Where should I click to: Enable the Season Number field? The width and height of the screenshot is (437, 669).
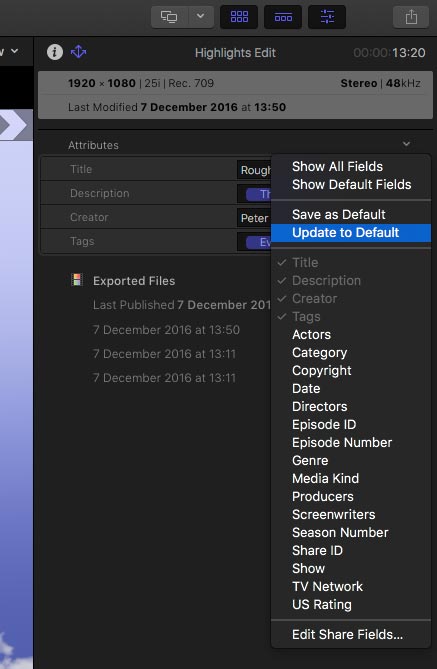pos(351,532)
